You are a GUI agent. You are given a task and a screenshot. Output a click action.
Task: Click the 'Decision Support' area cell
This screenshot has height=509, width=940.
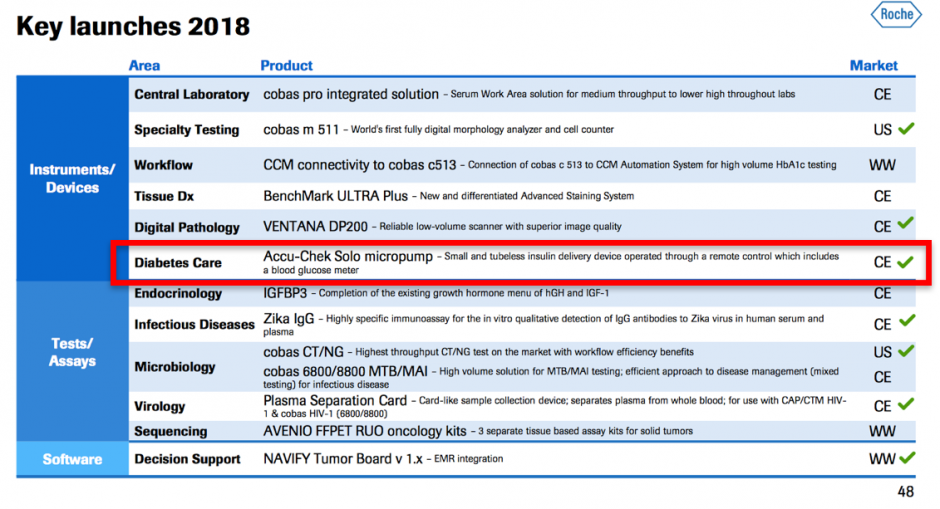pos(187,459)
